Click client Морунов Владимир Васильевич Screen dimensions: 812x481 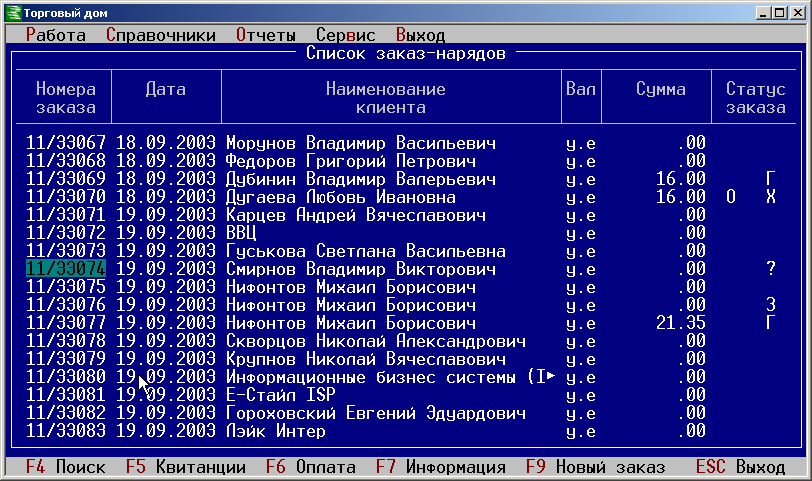(x=361, y=142)
